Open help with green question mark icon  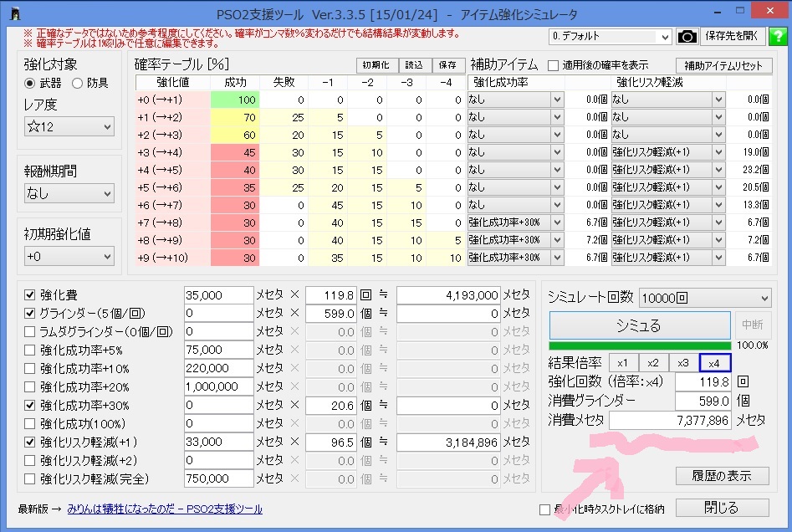click(778, 36)
